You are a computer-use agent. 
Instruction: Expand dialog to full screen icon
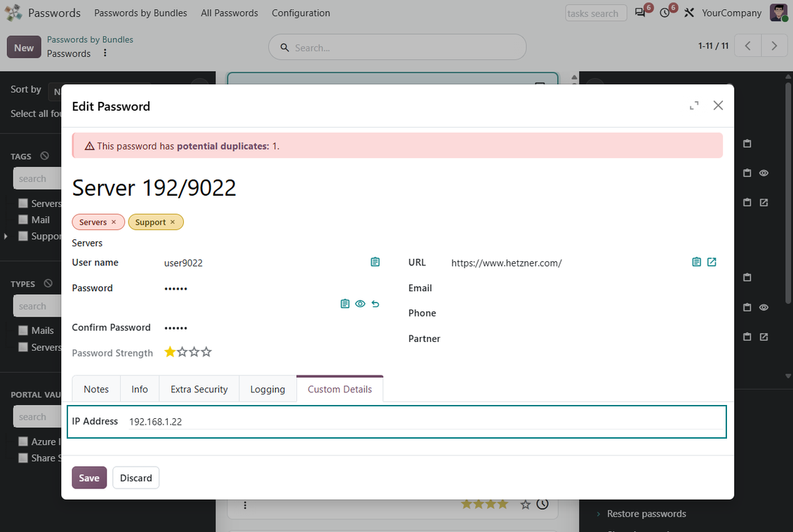pyautogui.click(x=694, y=105)
